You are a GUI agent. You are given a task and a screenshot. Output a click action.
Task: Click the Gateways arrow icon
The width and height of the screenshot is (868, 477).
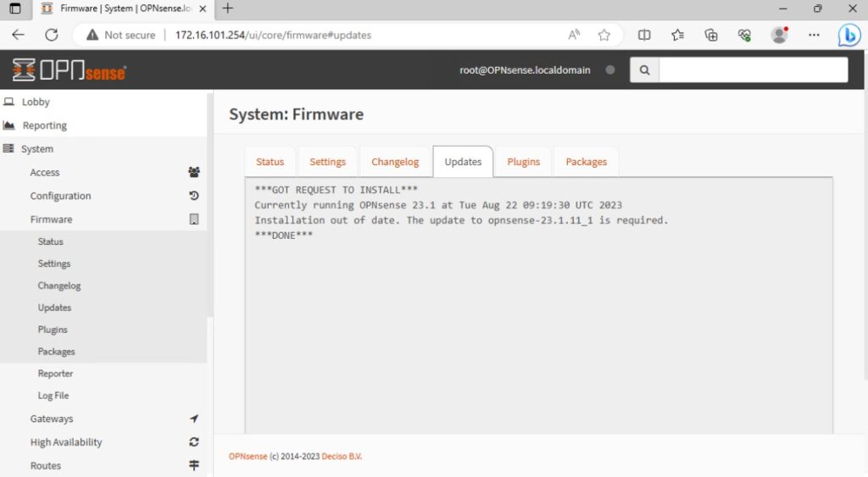coord(194,419)
